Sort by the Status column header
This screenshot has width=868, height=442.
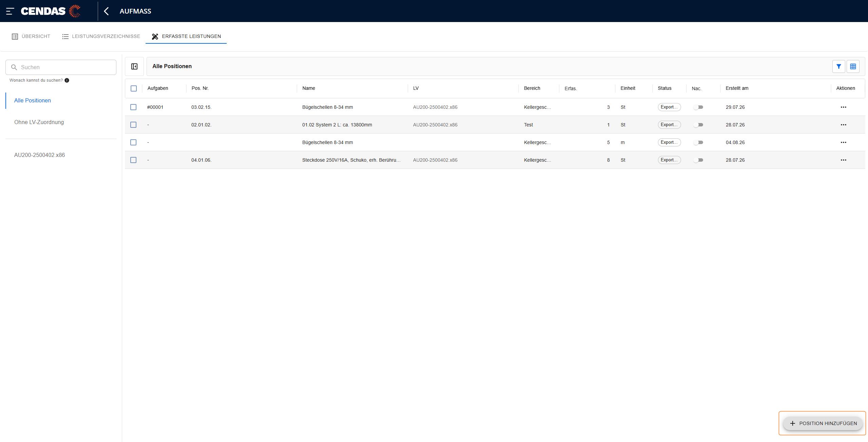click(x=665, y=88)
